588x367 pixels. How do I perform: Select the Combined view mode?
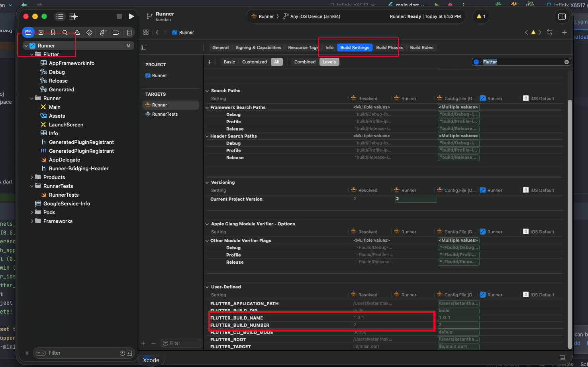tap(305, 62)
